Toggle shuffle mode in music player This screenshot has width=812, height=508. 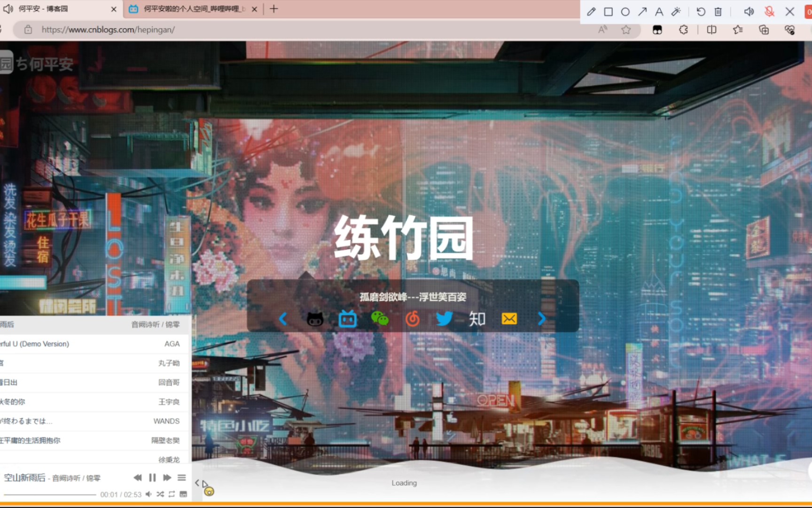pyautogui.click(x=160, y=494)
